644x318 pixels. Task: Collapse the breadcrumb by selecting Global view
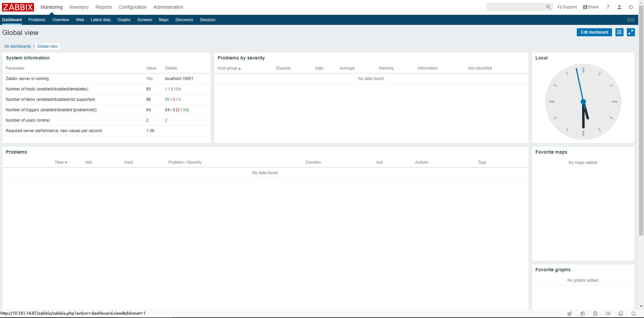click(47, 46)
